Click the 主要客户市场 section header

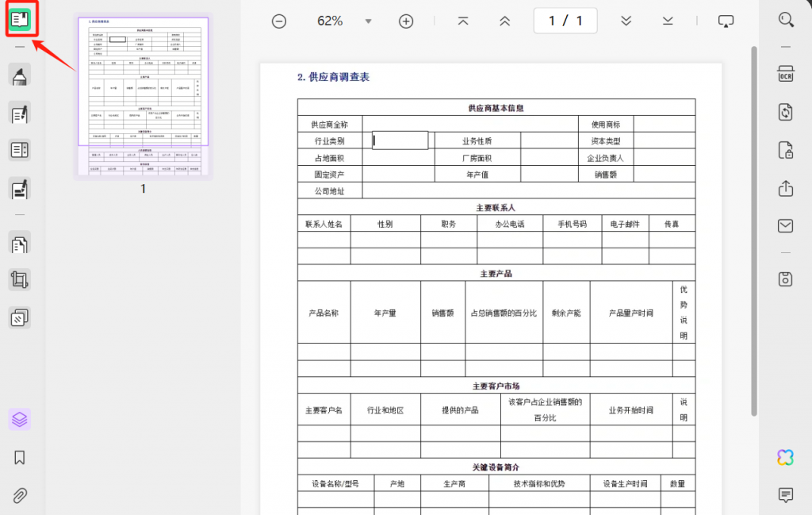[x=496, y=386]
